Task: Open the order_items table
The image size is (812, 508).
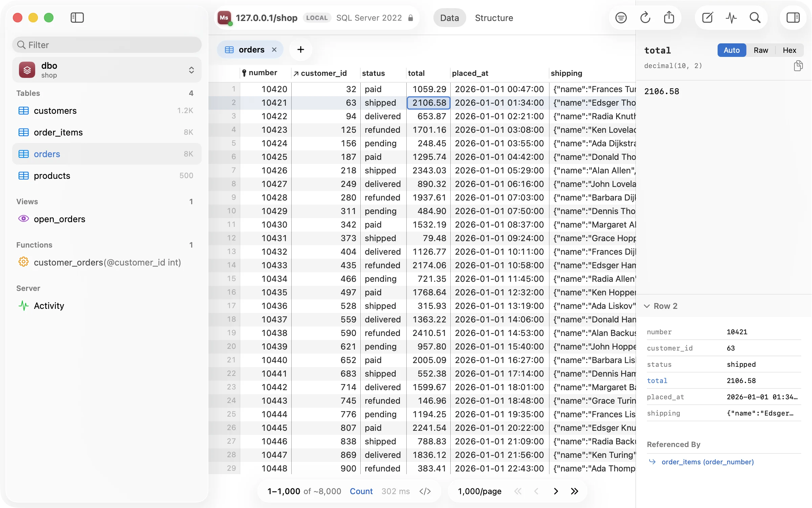Action: 107,132
